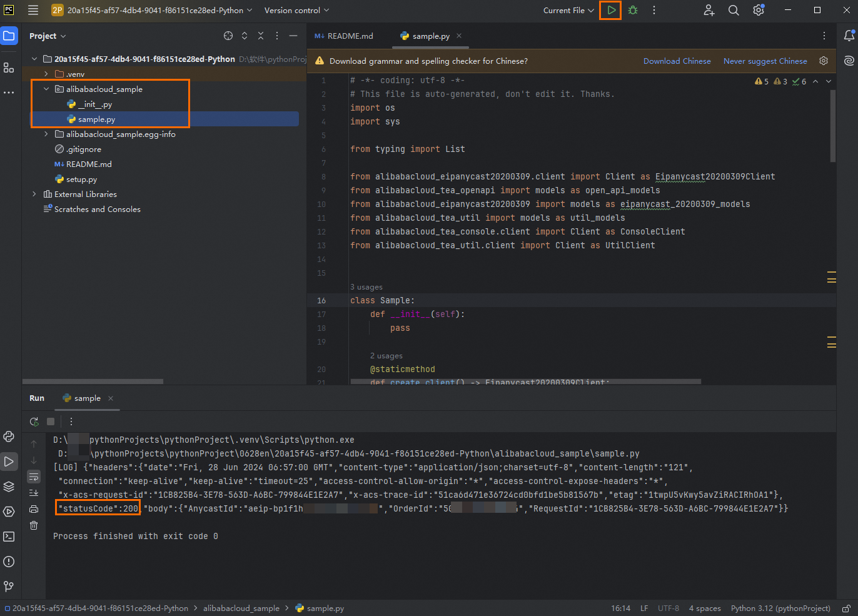Toggle the Run tool window in the sidebar
858x616 pixels.
(x=9, y=462)
